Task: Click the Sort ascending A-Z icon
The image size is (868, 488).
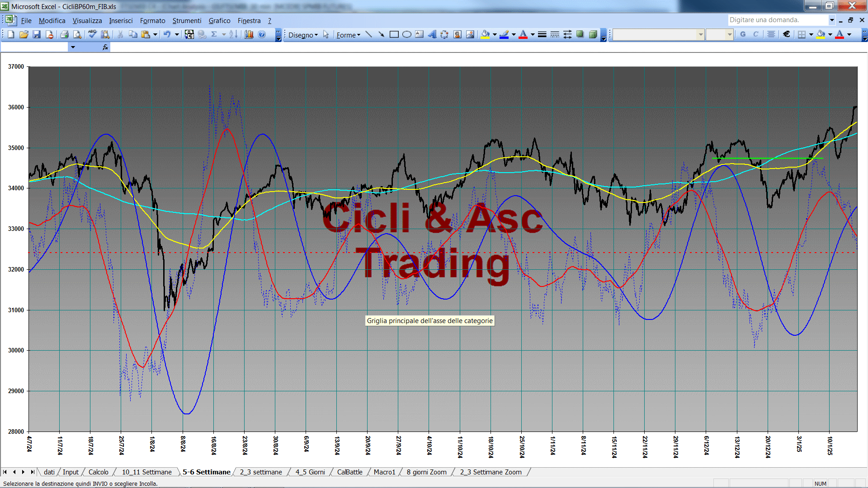Action: [x=233, y=35]
